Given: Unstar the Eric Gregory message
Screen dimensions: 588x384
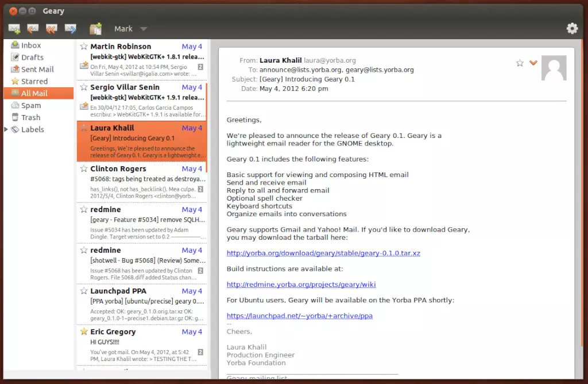Looking at the screenshot, I should pos(84,332).
